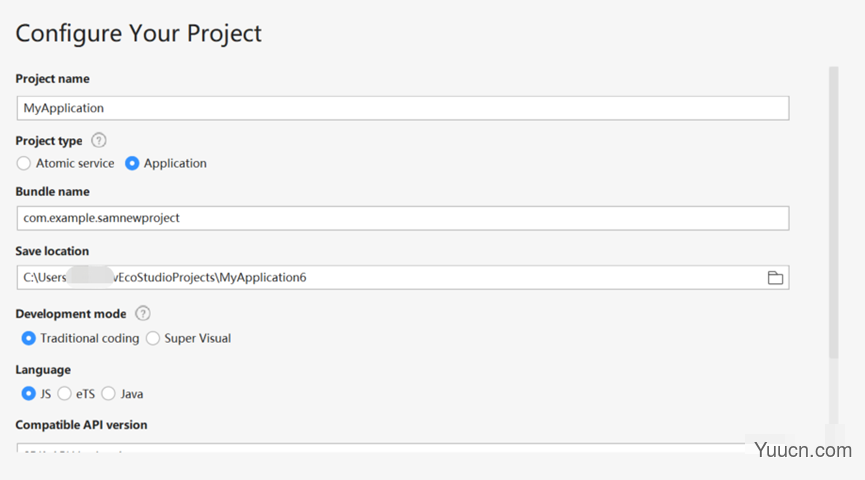The width and height of the screenshot is (865, 480).
Task: Open the Project type help icon
Action: point(99,141)
